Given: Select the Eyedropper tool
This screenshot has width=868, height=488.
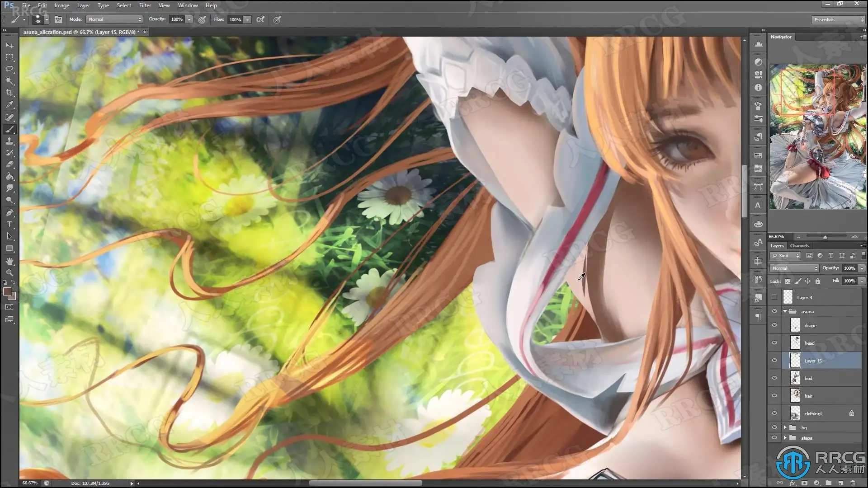Looking at the screenshot, I should coord(9,105).
